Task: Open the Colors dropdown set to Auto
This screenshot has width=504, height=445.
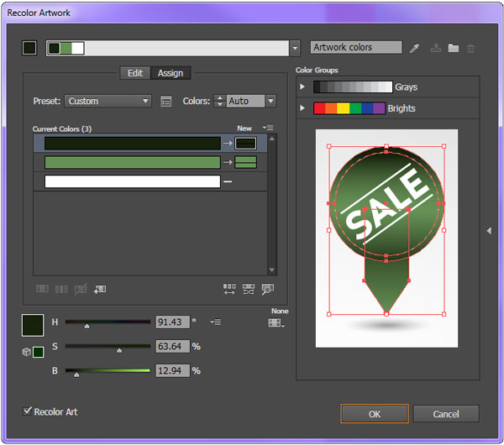Action: [251, 102]
